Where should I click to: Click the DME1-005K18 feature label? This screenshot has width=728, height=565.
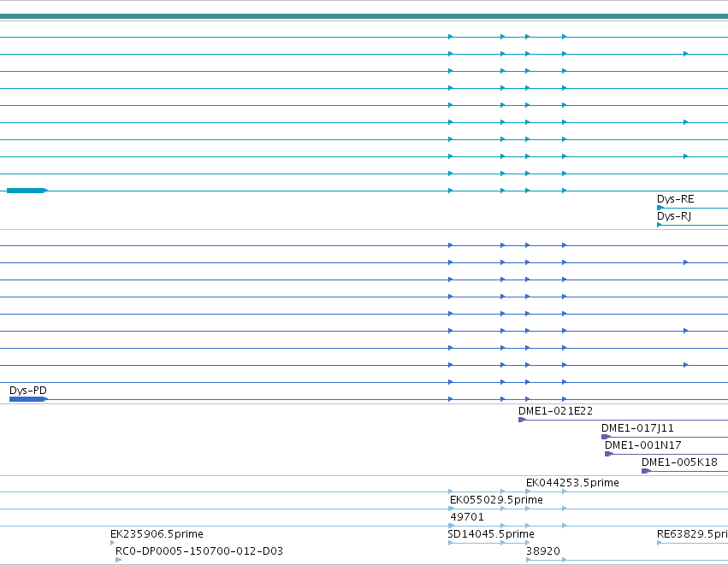(x=679, y=462)
